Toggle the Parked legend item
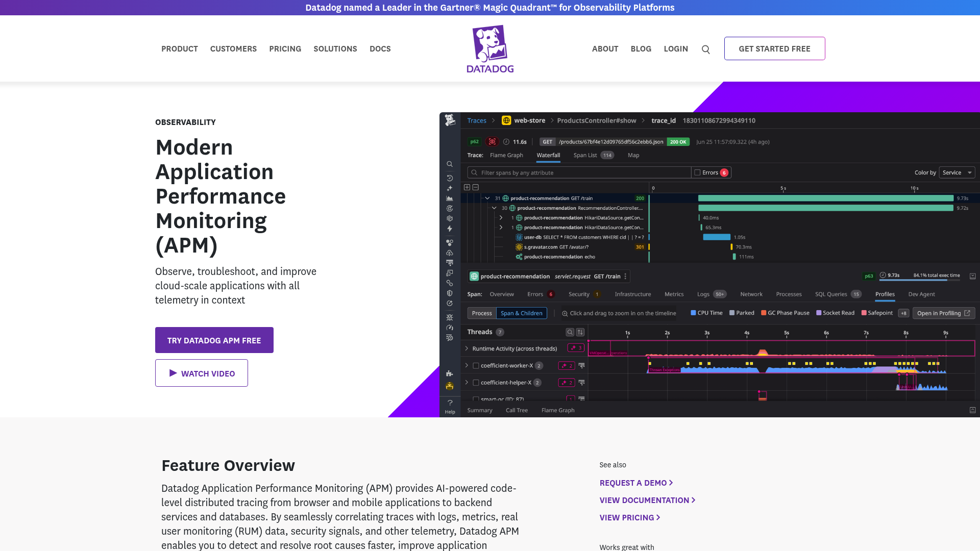This screenshot has width=980, height=551. (742, 313)
